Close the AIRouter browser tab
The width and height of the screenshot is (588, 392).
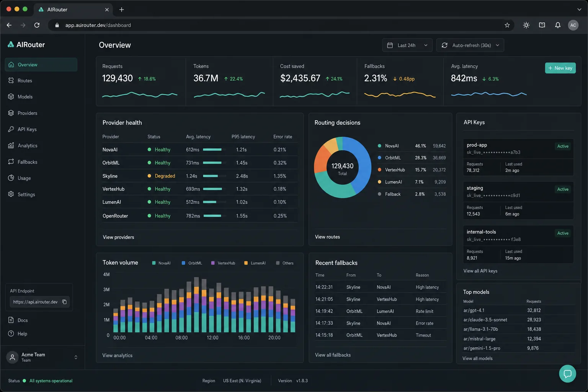click(x=107, y=10)
